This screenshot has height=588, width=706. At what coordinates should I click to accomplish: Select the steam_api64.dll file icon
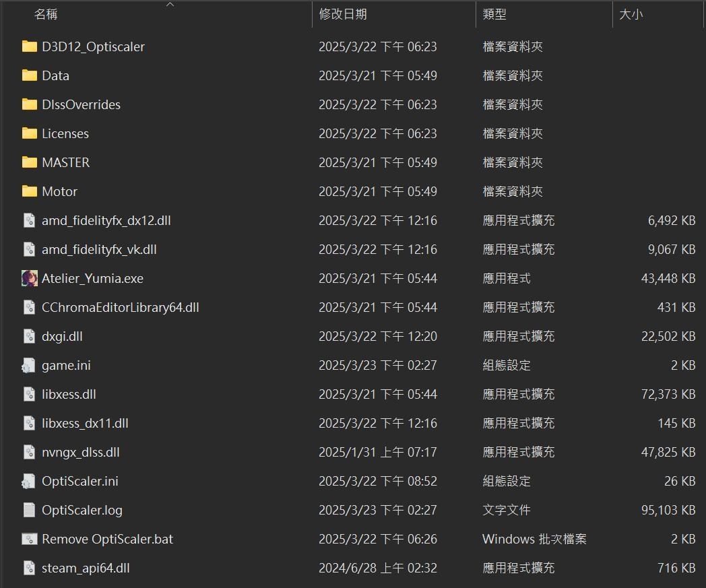point(30,568)
